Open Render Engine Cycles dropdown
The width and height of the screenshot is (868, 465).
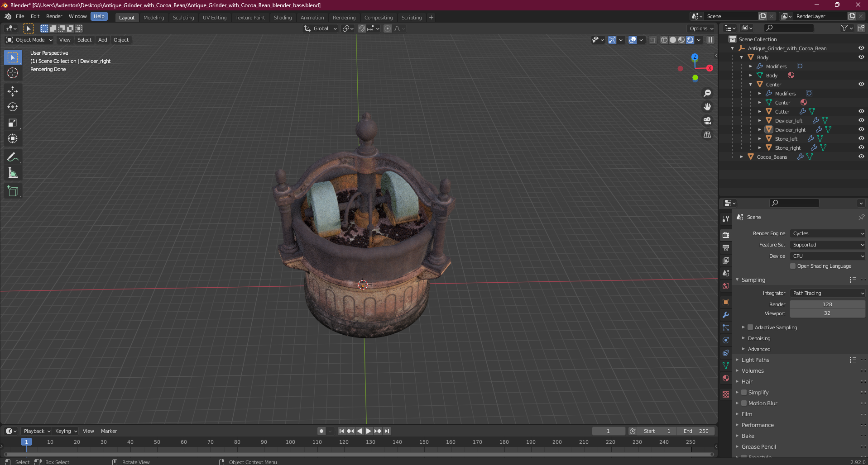[x=828, y=233]
